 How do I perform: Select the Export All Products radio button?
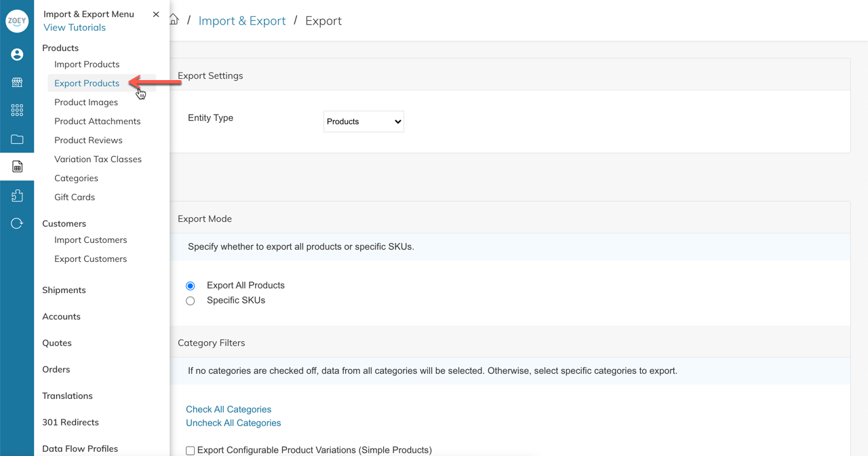191,286
